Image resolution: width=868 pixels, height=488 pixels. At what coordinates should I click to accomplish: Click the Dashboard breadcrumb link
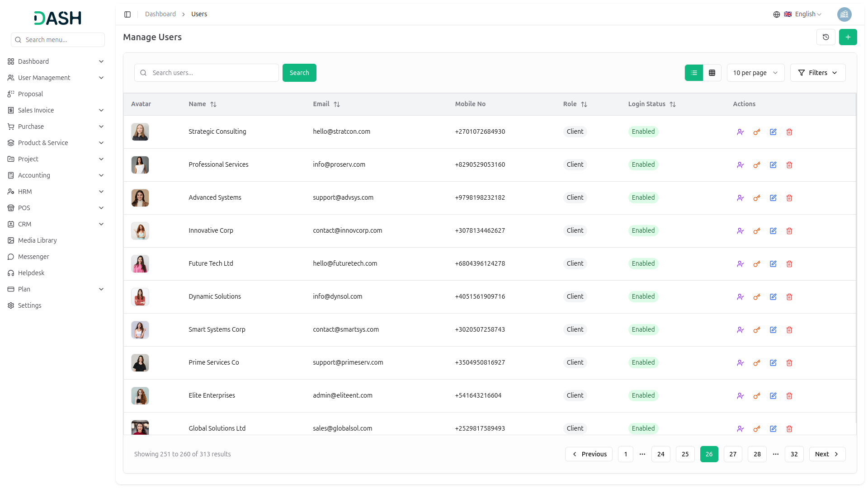click(x=160, y=14)
